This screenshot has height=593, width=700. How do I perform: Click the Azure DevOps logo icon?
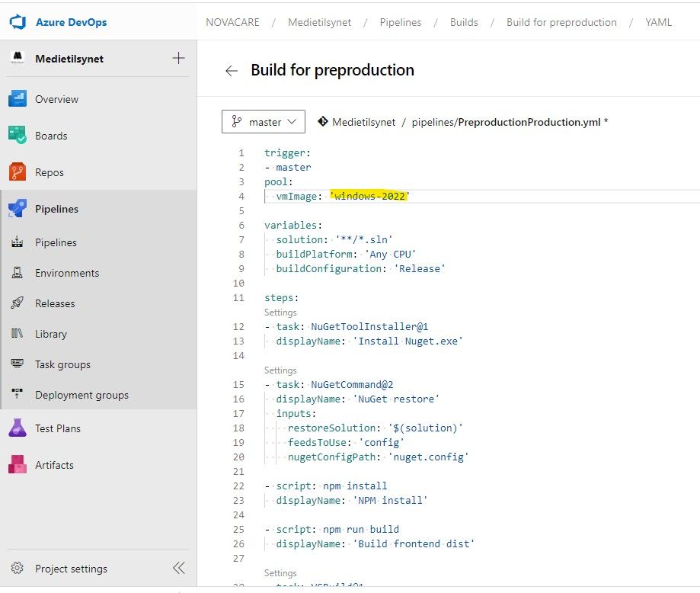click(18, 22)
